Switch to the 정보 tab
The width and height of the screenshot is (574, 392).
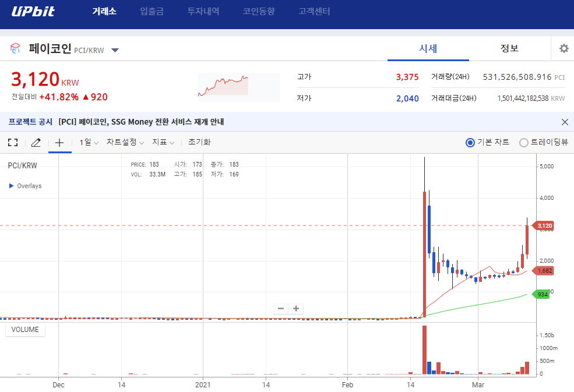click(509, 48)
